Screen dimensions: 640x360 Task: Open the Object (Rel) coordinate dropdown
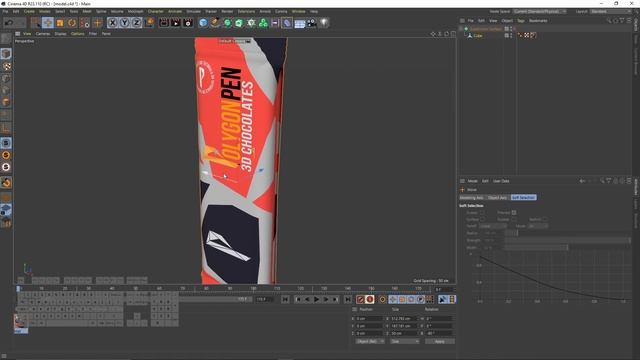370,341
